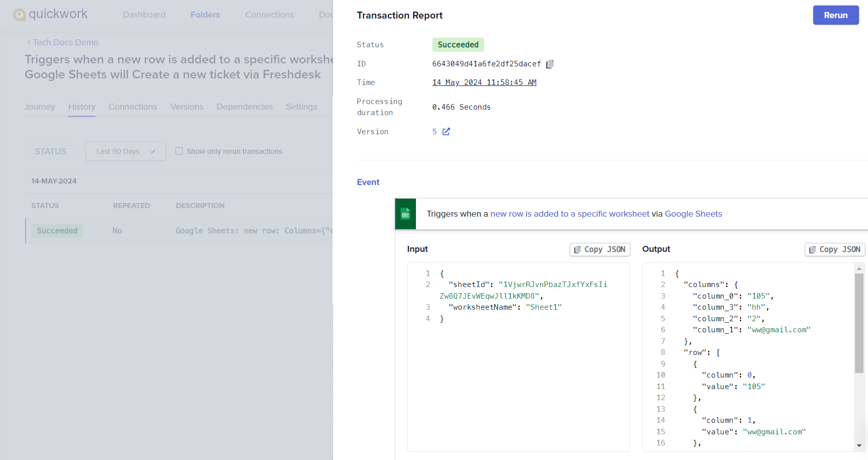Click the Output scrollbar up arrow
The image size is (868, 460).
(x=859, y=269)
